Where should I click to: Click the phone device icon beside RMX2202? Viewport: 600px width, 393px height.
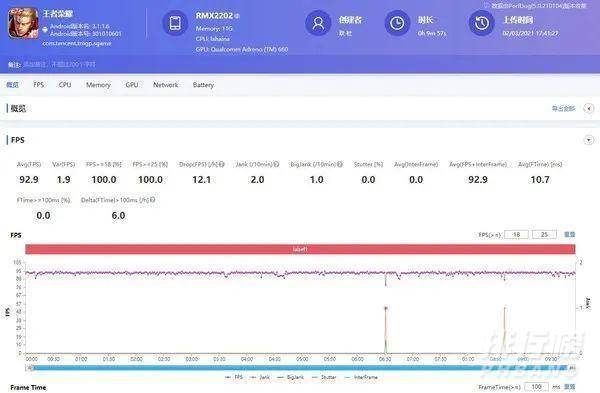175,23
